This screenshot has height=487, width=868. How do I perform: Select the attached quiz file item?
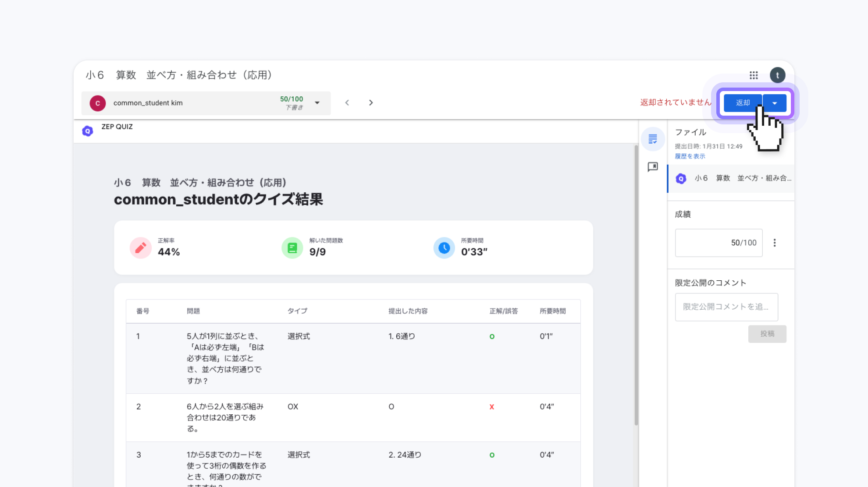pyautogui.click(x=731, y=178)
